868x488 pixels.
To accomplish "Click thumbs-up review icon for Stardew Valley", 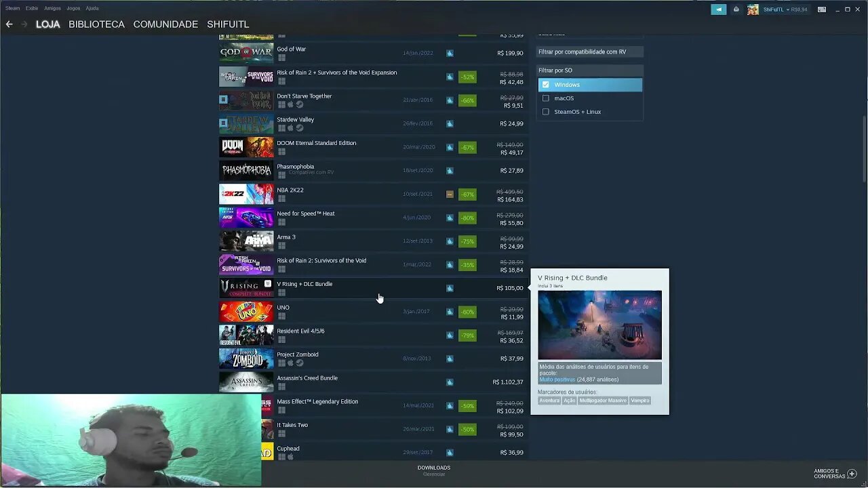I will click(450, 123).
